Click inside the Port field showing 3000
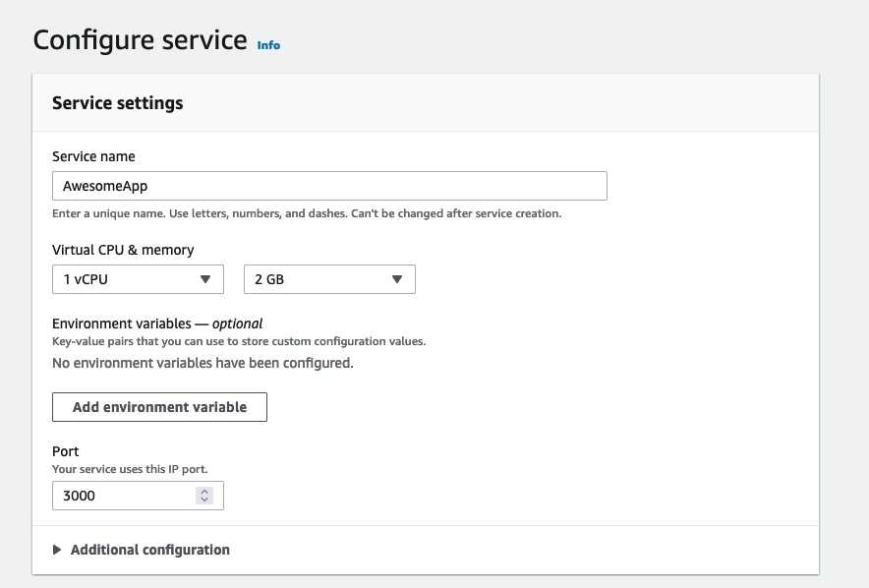Viewport: 869px width, 588px height. pyautogui.click(x=123, y=496)
